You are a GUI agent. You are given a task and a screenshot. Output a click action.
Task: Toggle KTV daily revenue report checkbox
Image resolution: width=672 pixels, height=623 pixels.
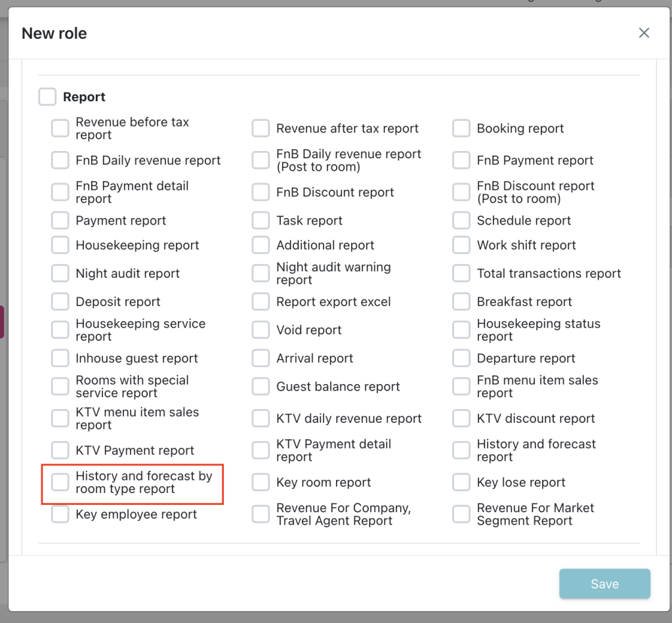[261, 419]
